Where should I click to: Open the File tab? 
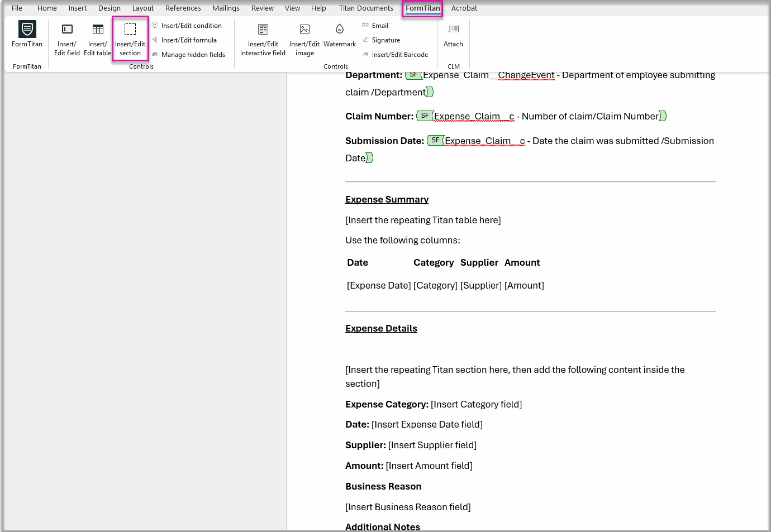(x=17, y=8)
